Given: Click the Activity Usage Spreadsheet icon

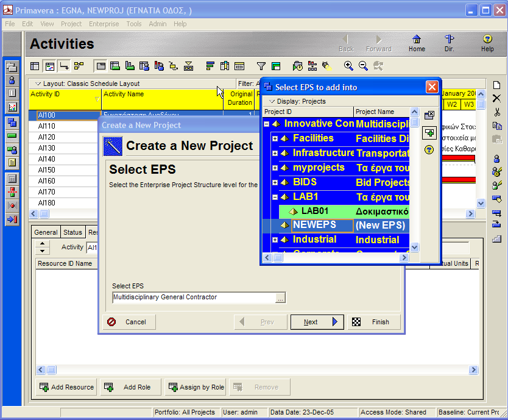Looking at the screenshot, I should [115, 66].
